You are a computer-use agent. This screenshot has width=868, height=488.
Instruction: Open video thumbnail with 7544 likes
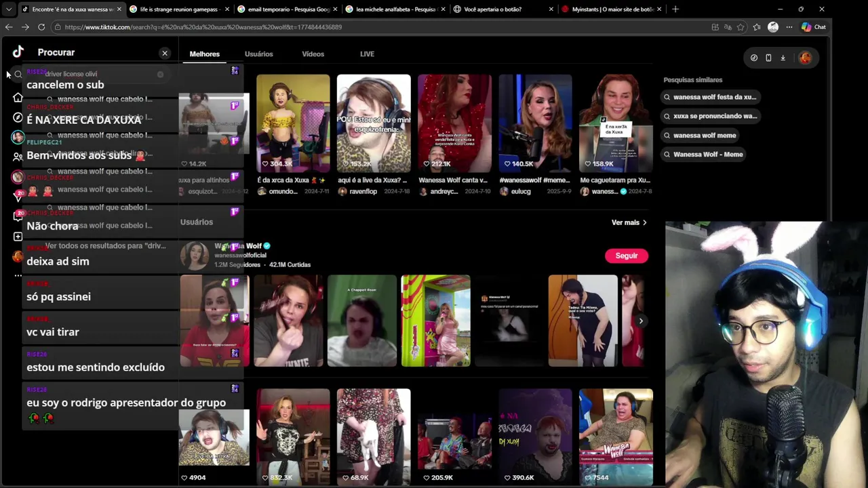(616, 437)
